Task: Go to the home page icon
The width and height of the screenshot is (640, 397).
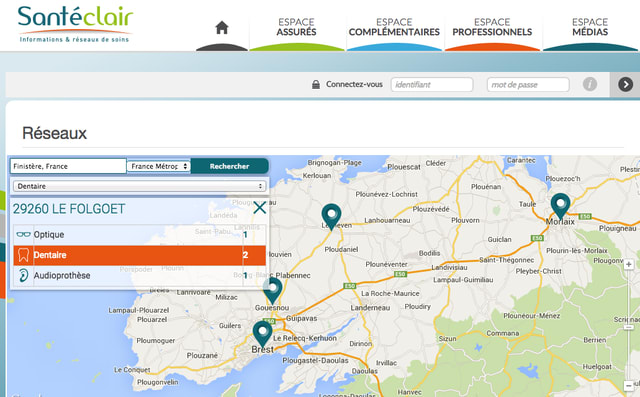Action: [x=222, y=28]
